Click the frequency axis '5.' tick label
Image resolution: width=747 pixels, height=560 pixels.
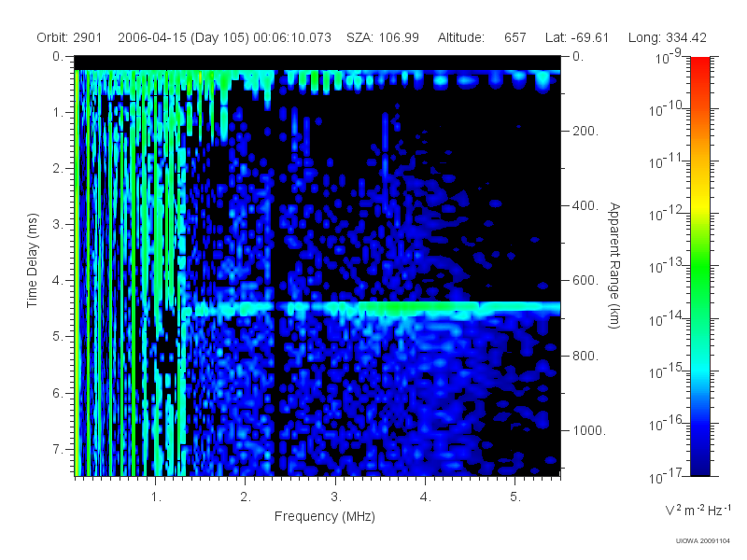pos(515,497)
